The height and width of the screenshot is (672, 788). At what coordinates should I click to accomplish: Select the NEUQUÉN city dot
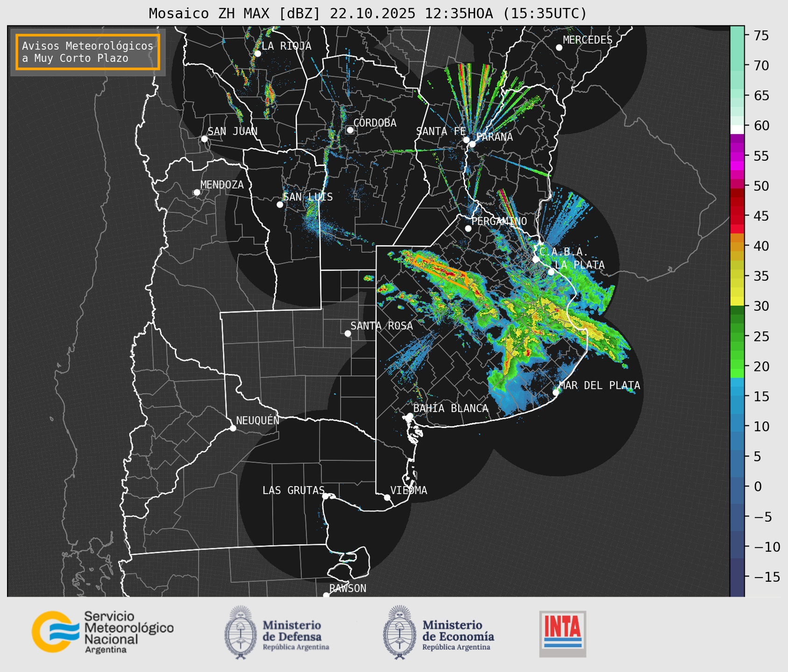point(233,428)
